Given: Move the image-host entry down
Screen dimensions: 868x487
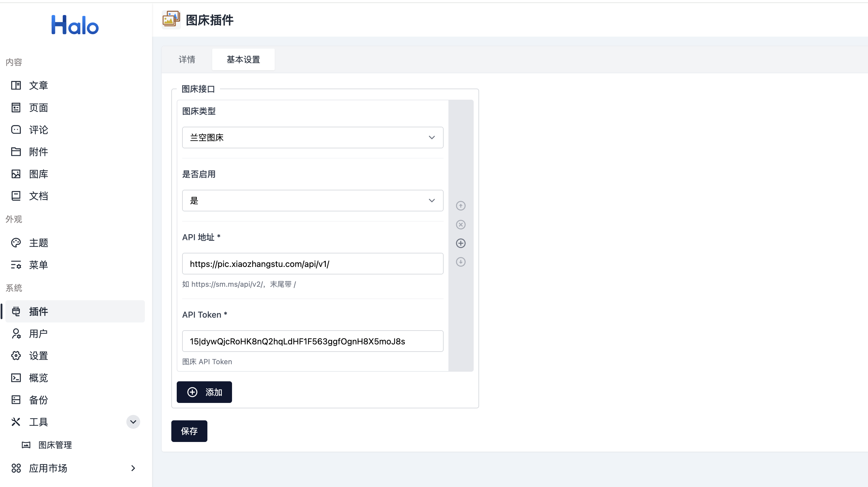Looking at the screenshot, I should point(461,262).
